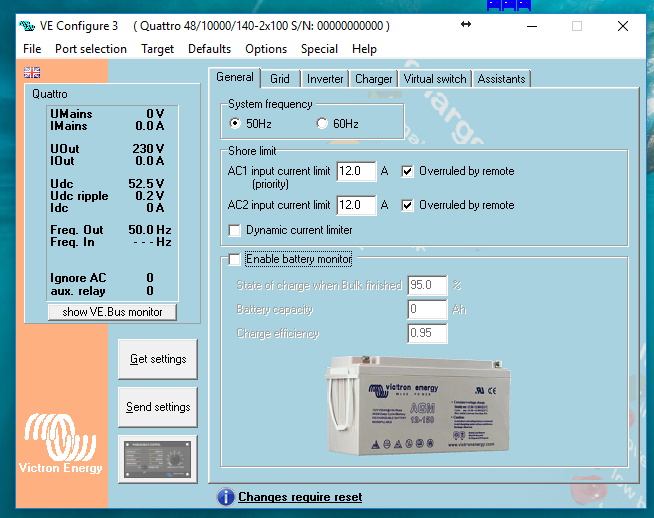Screen dimensions: 654x518
Task: Switch to the Charger tab
Action: [x=374, y=79]
